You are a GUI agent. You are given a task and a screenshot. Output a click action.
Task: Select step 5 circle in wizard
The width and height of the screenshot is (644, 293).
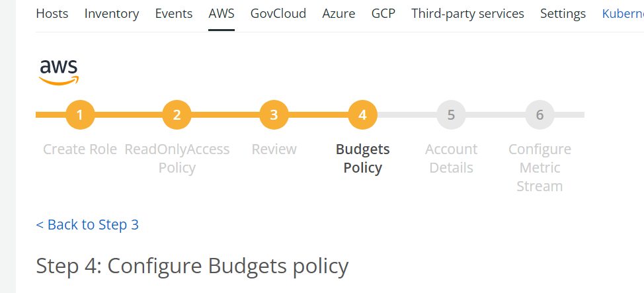click(452, 114)
